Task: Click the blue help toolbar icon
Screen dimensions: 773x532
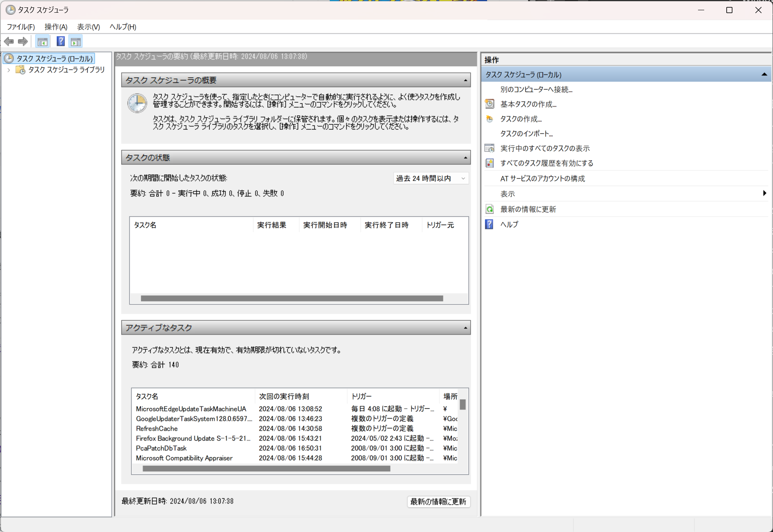Action: (x=60, y=41)
